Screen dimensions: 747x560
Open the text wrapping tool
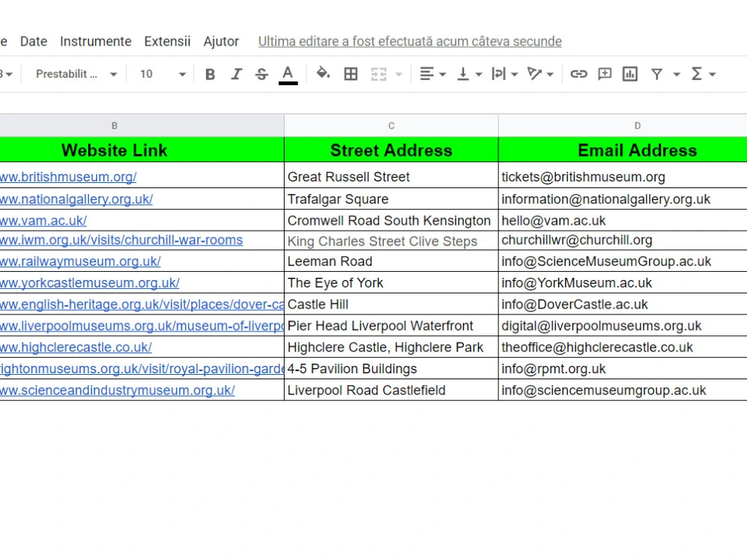[x=498, y=74]
